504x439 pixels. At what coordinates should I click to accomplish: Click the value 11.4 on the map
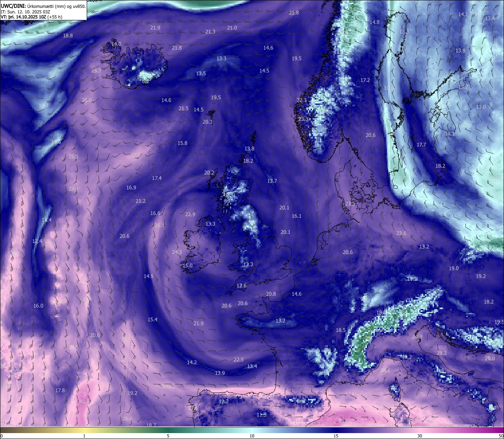[46, 220]
